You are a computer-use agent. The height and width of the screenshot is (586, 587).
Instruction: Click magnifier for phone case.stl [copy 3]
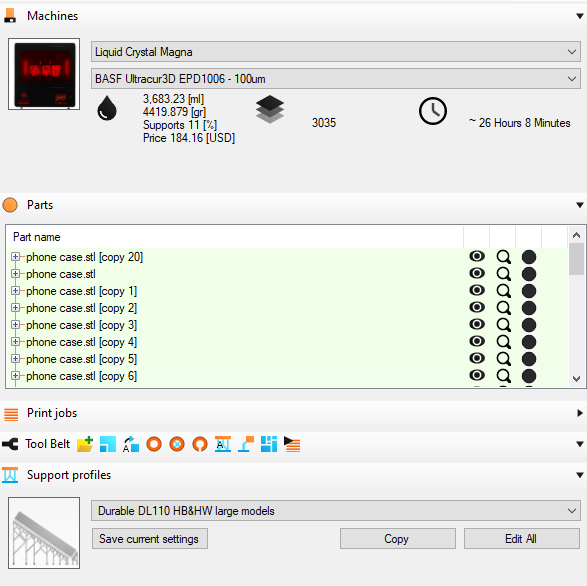coord(504,325)
